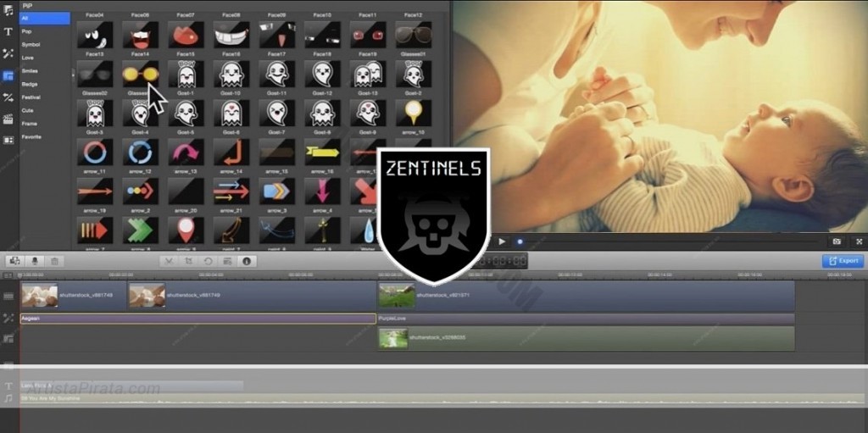Select the Aegean effect clip

tap(198, 319)
